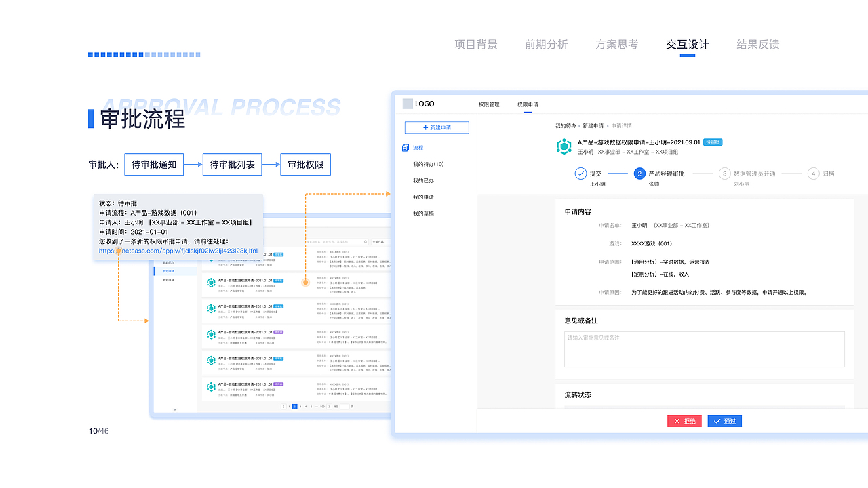The width and height of the screenshot is (868, 488).
Task: Click the jump-to-page input in pagination
Action: tap(344, 407)
